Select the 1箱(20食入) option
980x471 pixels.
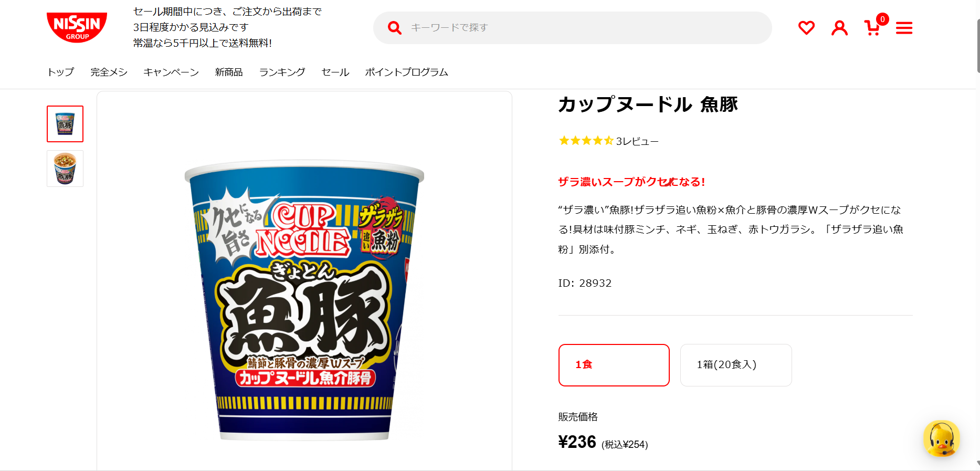click(735, 365)
